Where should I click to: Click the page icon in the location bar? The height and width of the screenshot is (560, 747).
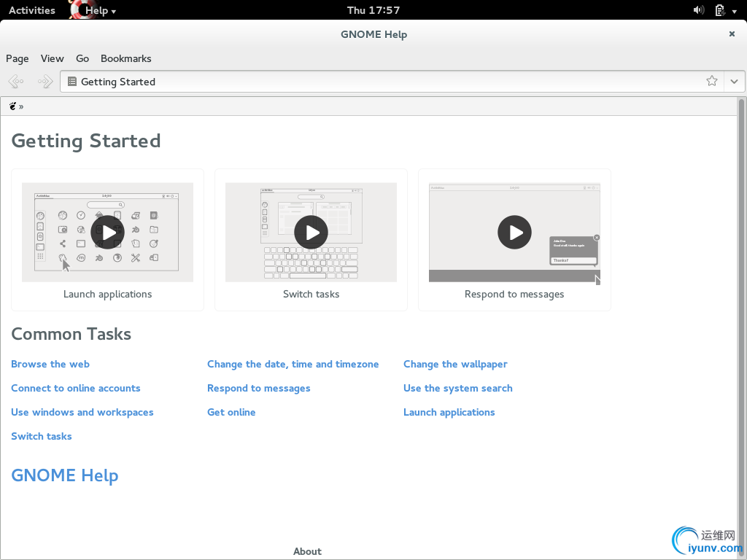point(72,82)
